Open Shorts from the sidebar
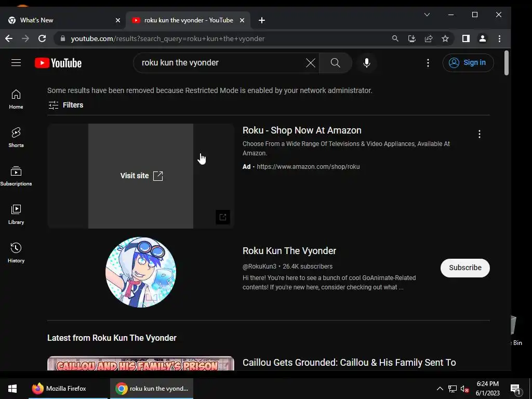532x399 pixels. point(16,138)
